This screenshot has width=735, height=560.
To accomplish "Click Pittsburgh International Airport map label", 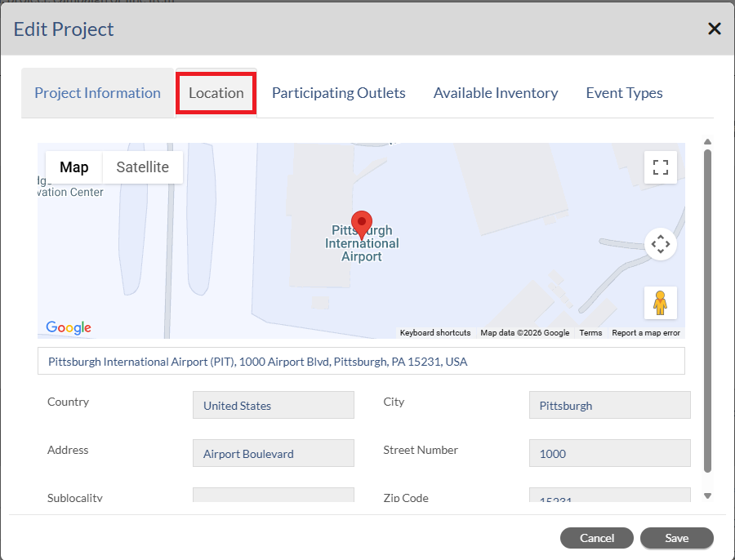I will click(362, 244).
